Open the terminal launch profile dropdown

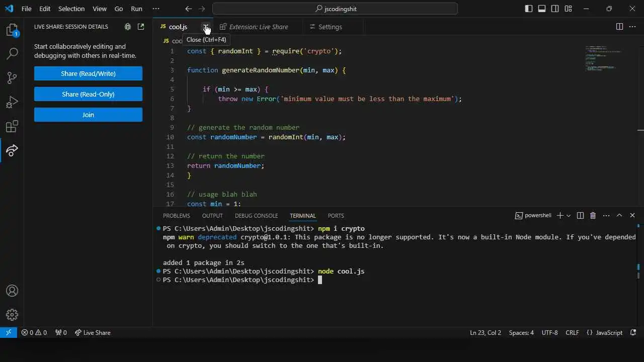pyautogui.click(x=569, y=215)
